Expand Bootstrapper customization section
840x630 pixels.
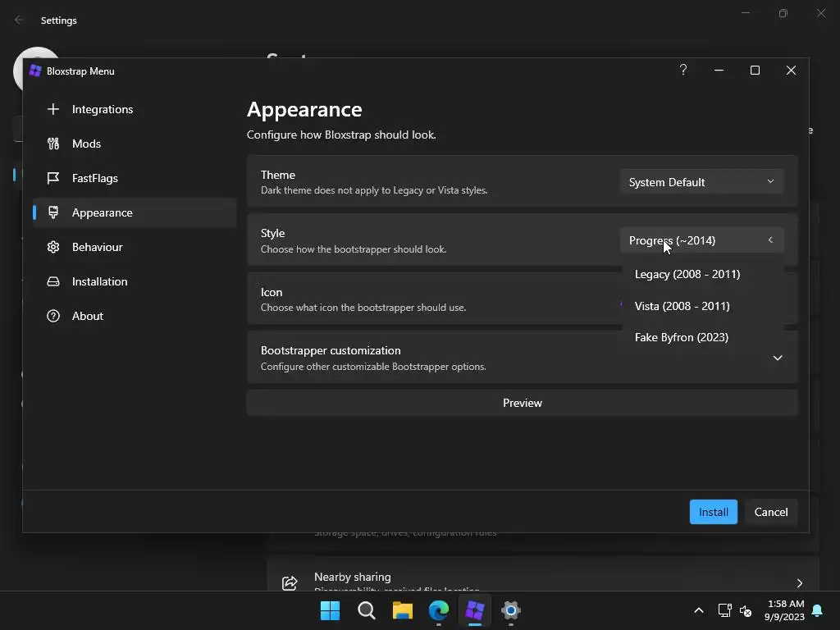tap(778, 358)
